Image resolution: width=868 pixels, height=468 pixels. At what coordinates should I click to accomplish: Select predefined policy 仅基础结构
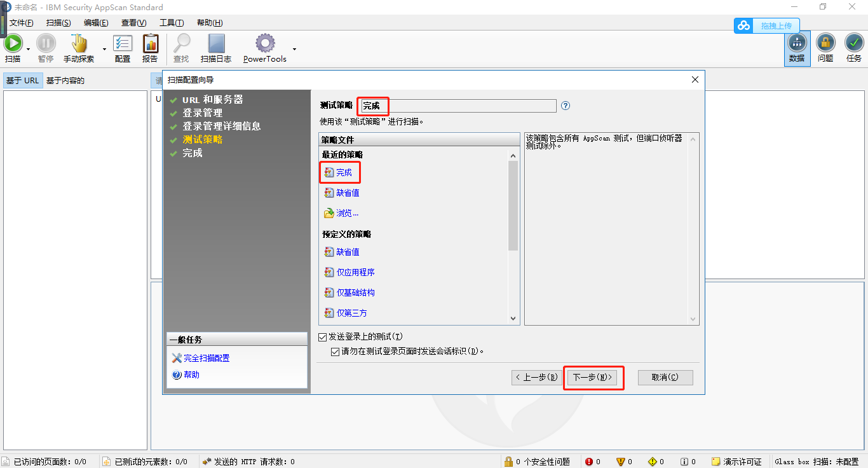[x=356, y=292]
